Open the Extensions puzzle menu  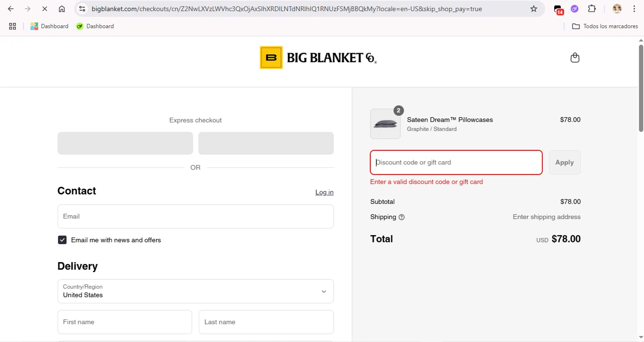(592, 9)
